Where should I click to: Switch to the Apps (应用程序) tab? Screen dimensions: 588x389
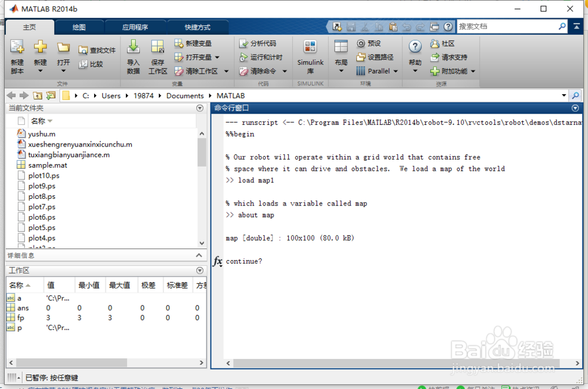135,27
